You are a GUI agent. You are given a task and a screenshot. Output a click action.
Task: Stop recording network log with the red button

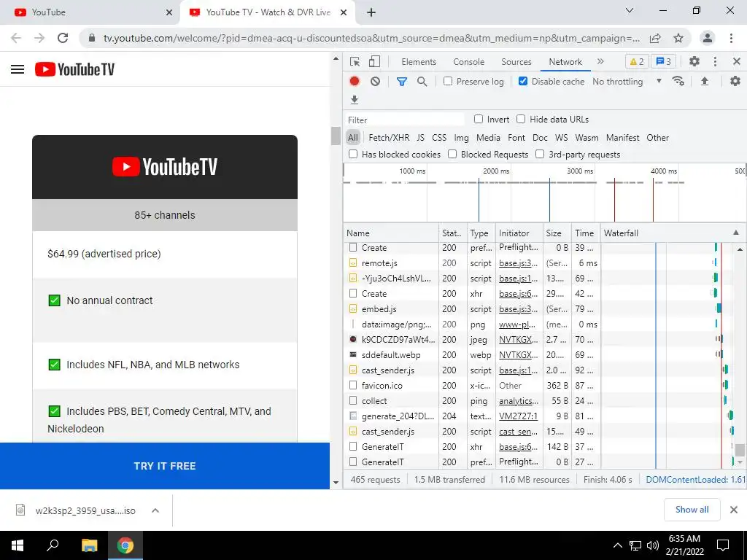pyautogui.click(x=354, y=82)
